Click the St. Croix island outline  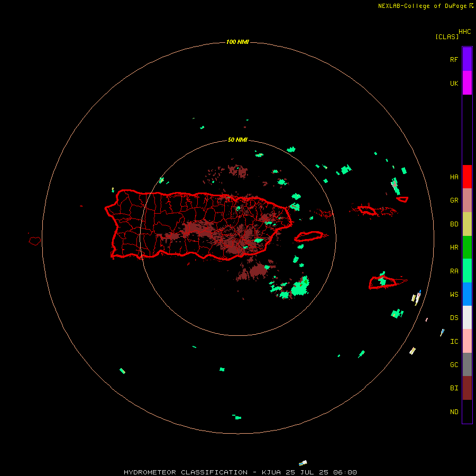point(383,282)
